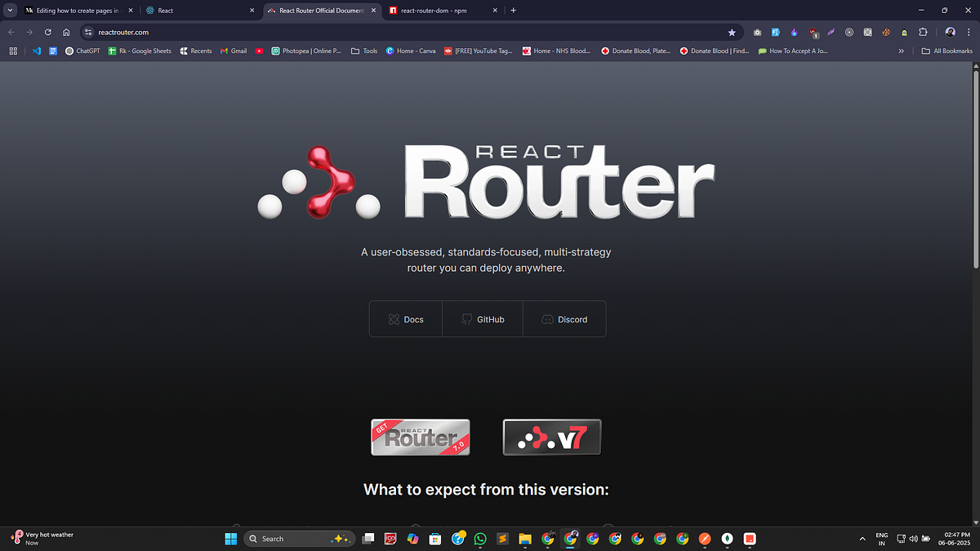The image size is (980, 551).
Task: Open the Rk - Google Sheets bookmark
Action: [140, 51]
